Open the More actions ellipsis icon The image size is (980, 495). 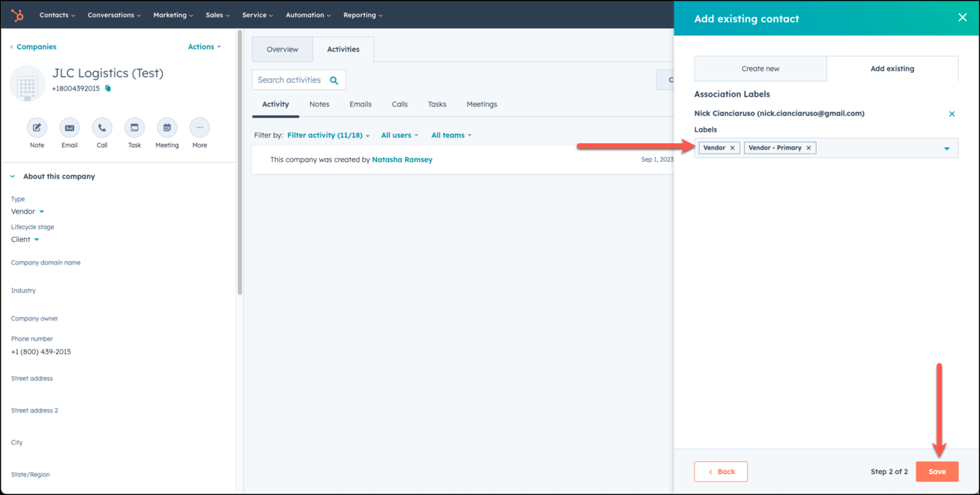(x=199, y=128)
